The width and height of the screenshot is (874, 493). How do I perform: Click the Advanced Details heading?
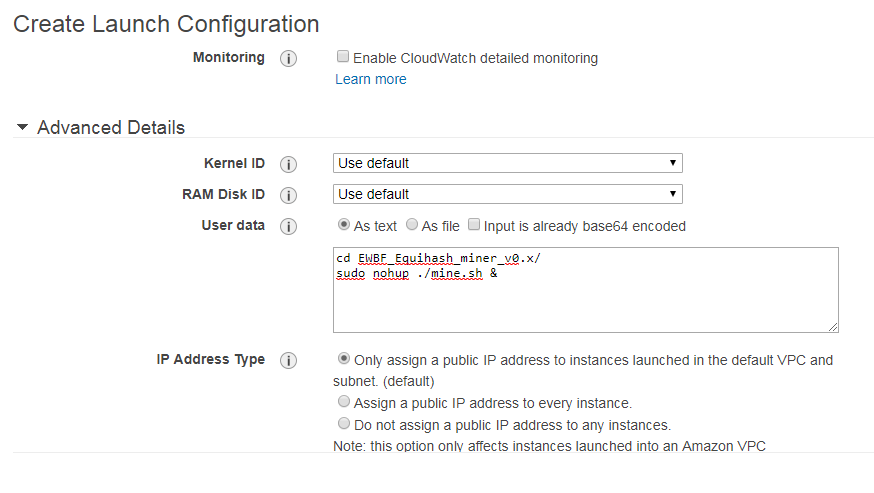pyautogui.click(x=111, y=128)
